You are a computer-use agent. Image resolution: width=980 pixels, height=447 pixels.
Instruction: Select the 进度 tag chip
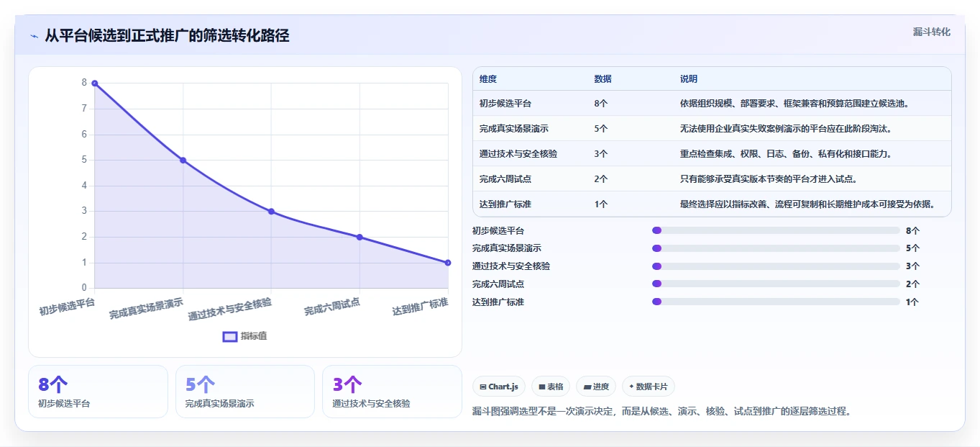(596, 387)
